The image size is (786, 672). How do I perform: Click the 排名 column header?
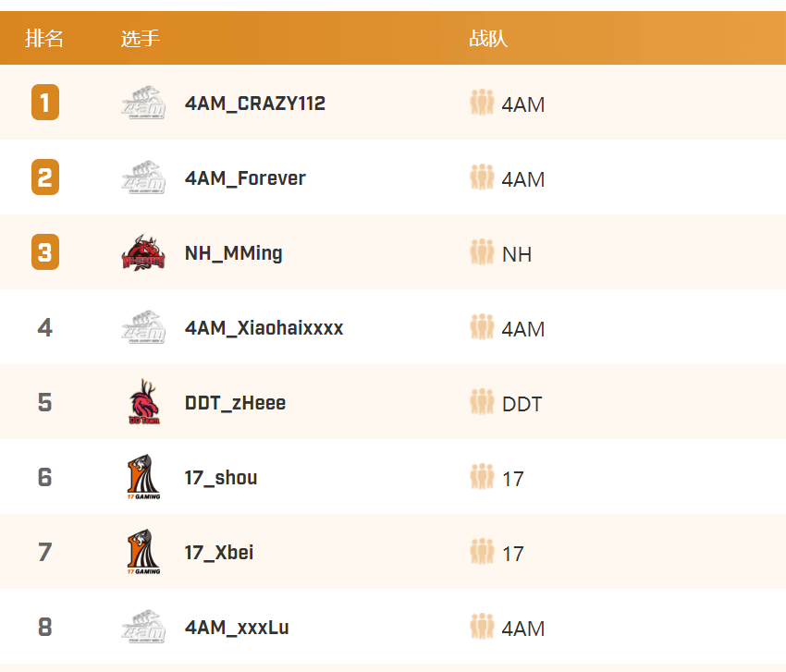coord(44,39)
